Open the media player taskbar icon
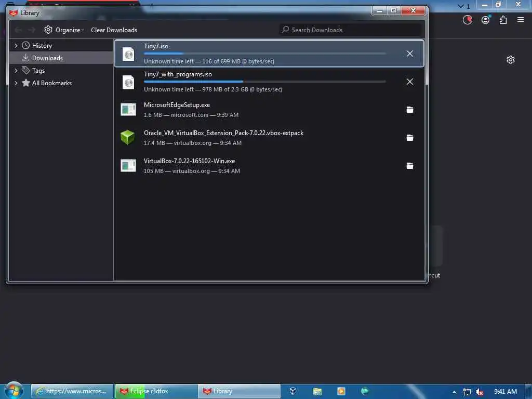Screen dimensions: 532x399 341,391
